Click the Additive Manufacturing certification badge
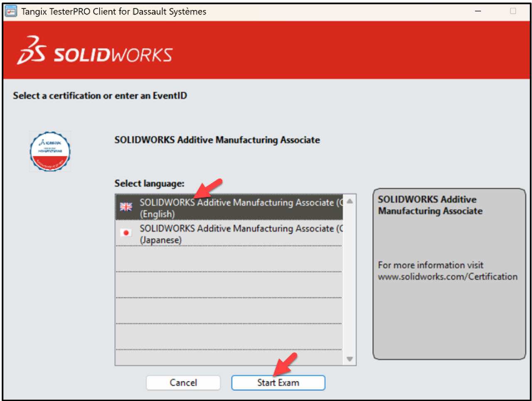The width and height of the screenshot is (532, 401). pos(50,151)
